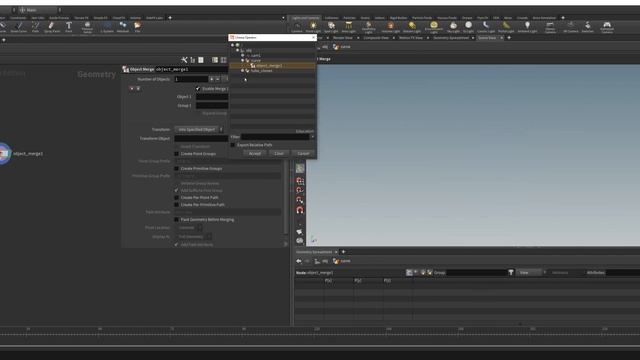Select the Distant Light shelf tool
Image resolution: width=640 pixels, height=360 pixels.
412,27
